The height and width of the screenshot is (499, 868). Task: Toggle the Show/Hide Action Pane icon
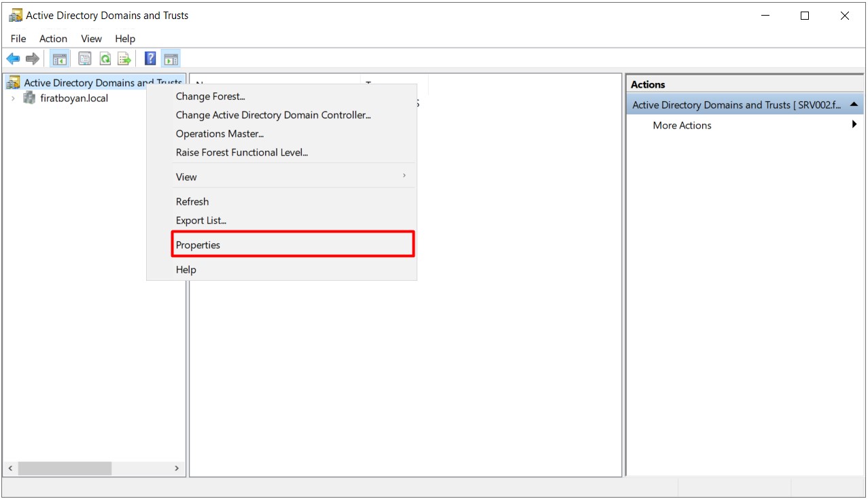pos(171,59)
